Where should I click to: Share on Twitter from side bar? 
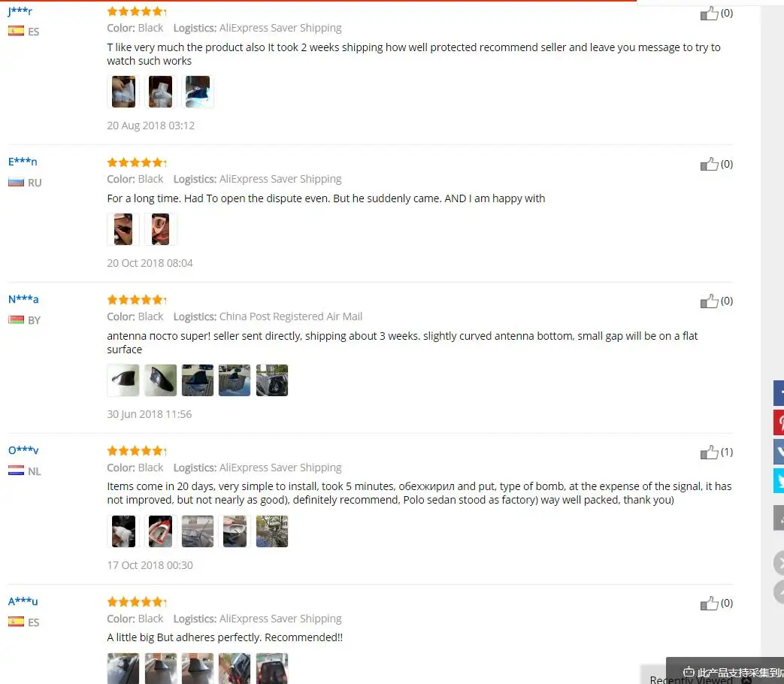(779, 480)
